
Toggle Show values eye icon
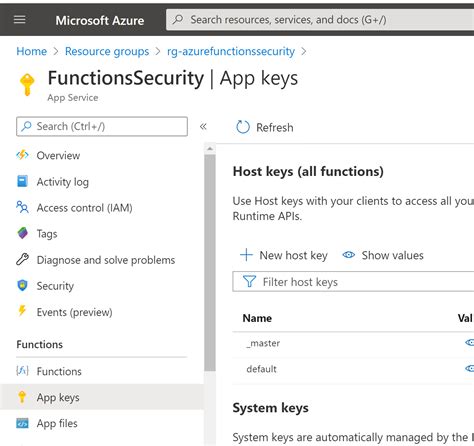[349, 255]
